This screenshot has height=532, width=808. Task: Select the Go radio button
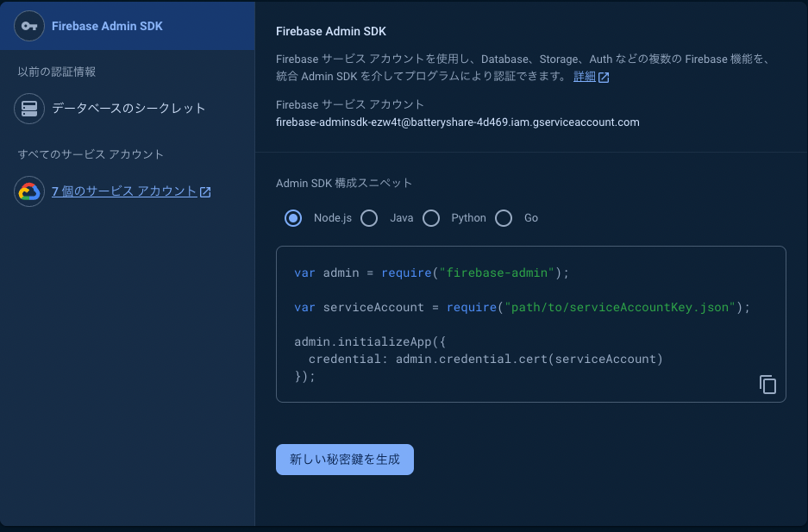coord(504,218)
